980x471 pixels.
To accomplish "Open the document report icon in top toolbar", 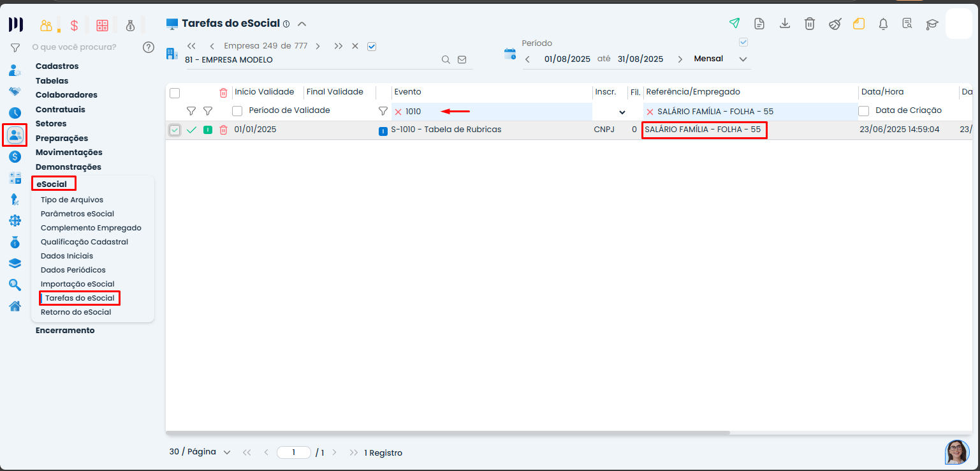I will pyautogui.click(x=759, y=24).
